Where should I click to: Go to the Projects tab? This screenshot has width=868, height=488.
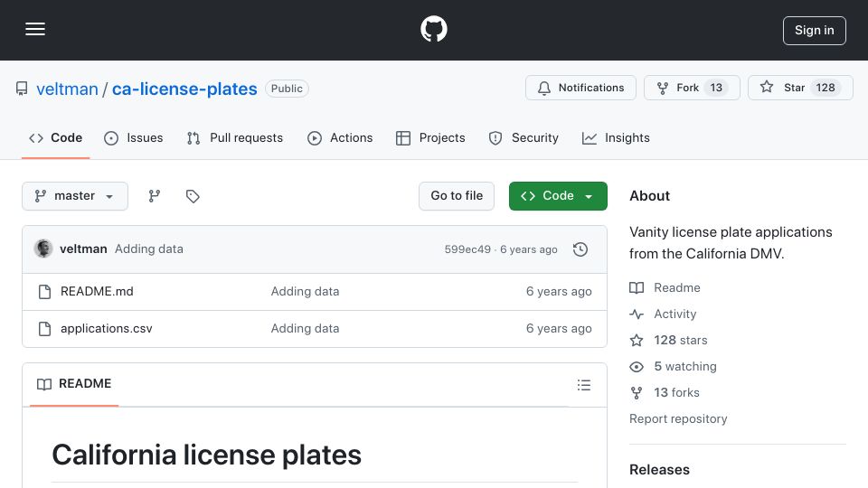coord(430,137)
